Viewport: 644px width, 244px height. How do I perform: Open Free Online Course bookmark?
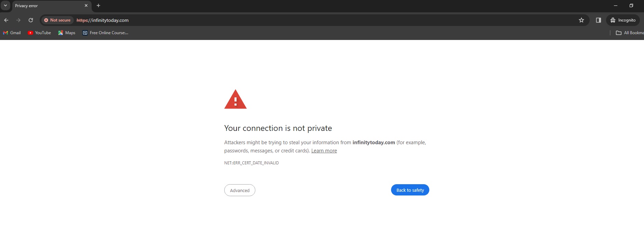[106, 33]
